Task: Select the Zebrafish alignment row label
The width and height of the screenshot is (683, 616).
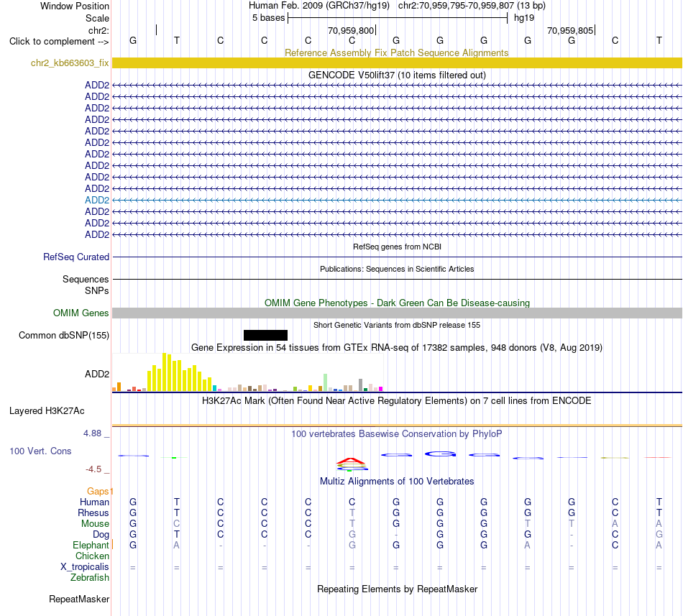Action: (x=90, y=577)
